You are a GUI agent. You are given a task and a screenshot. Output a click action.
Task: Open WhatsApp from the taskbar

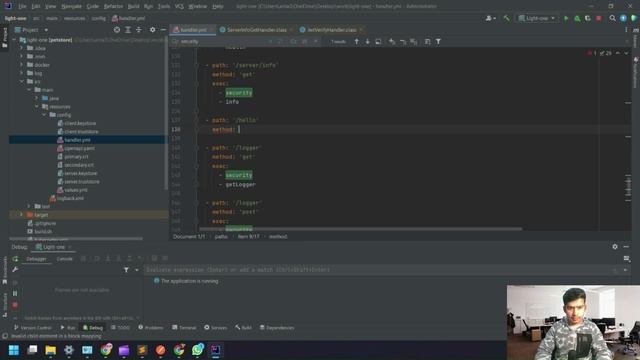tap(198, 350)
